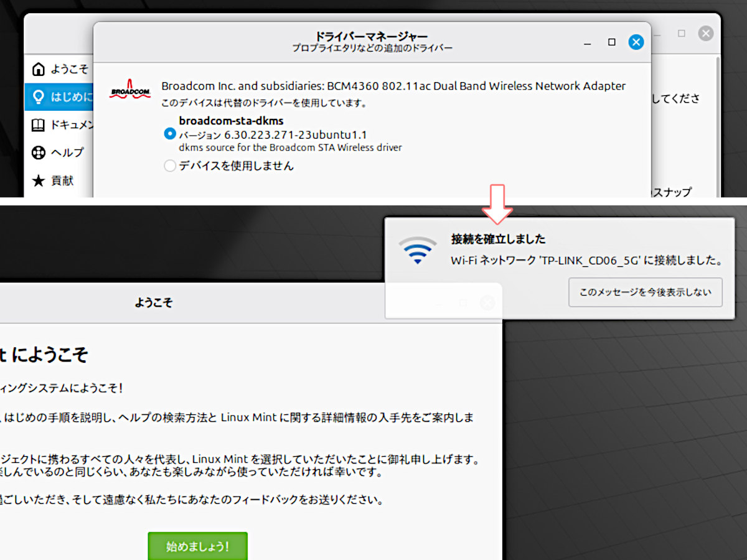This screenshot has height=560, width=747.
Task: Close the ドライバーマネージャー window
Action: (x=636, y=42)
